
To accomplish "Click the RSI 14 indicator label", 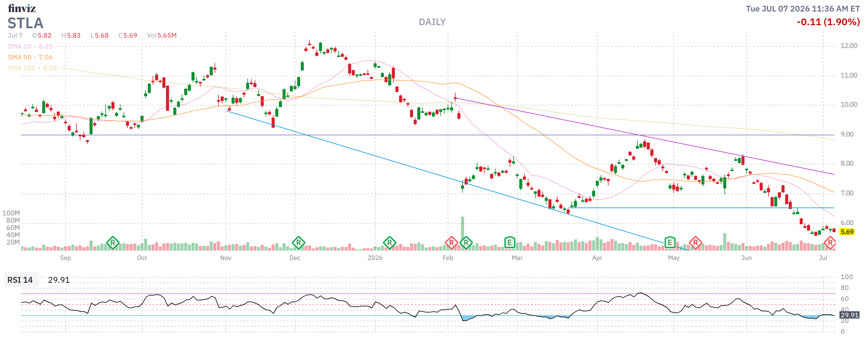I will click(20, 280).
